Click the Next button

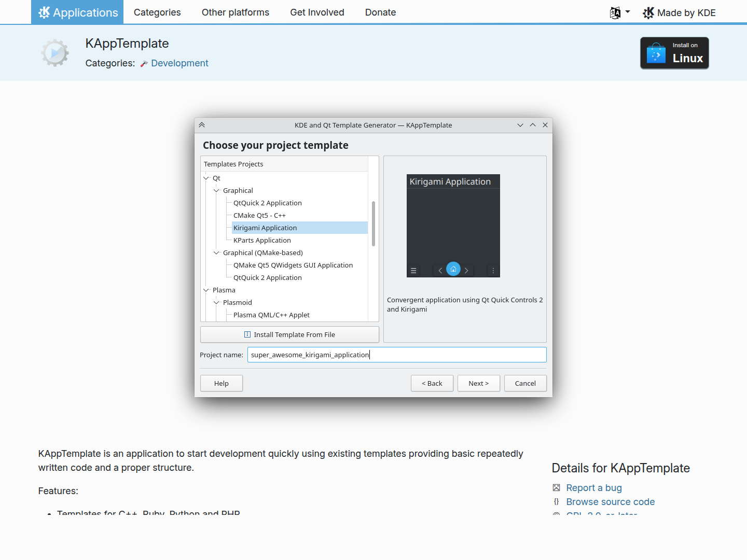(479, 383)
